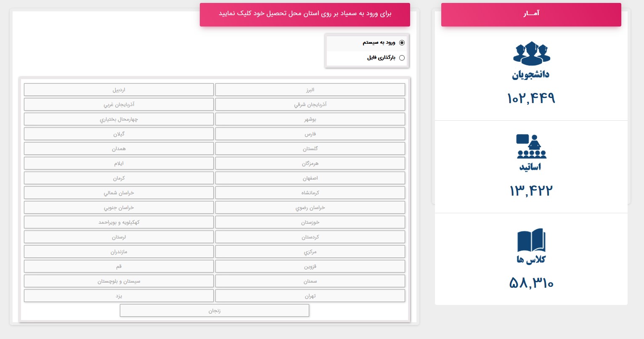Select the بارگذاری فایل radio option

tap(402, 58)
